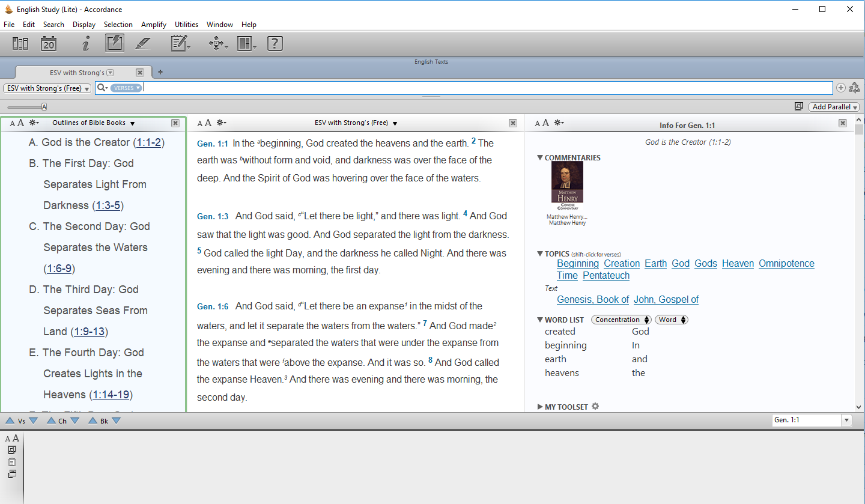The image size is (865, 504).
Task: Collapse the Topics section
Action: click(540, 254)
